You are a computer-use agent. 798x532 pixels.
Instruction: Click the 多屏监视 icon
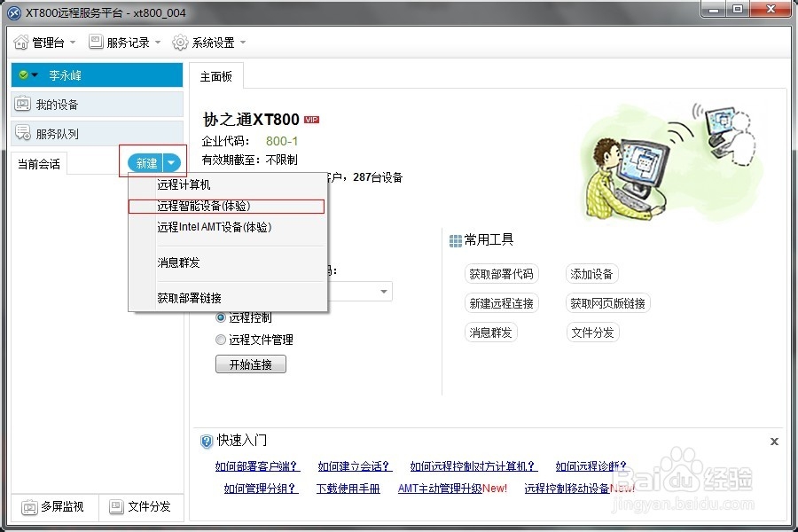29,507
